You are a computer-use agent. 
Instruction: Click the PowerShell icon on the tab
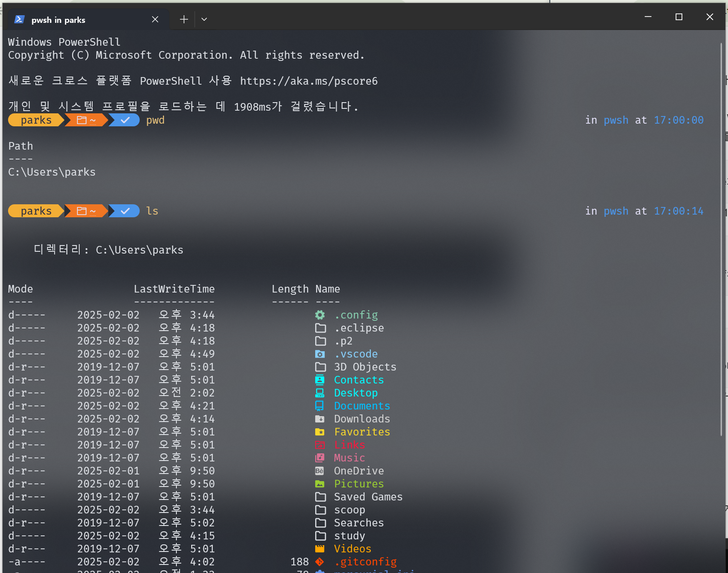tap(19, 19)
